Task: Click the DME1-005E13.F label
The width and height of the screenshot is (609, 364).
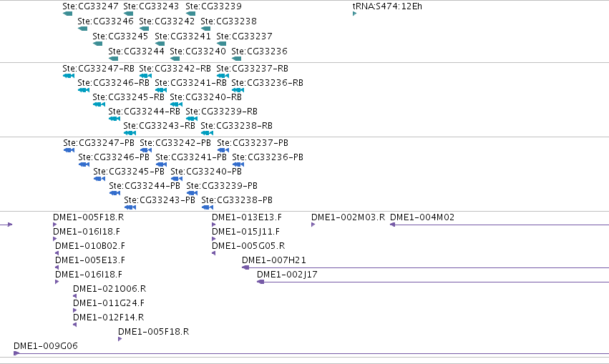Action: click(x=90, y=260)
